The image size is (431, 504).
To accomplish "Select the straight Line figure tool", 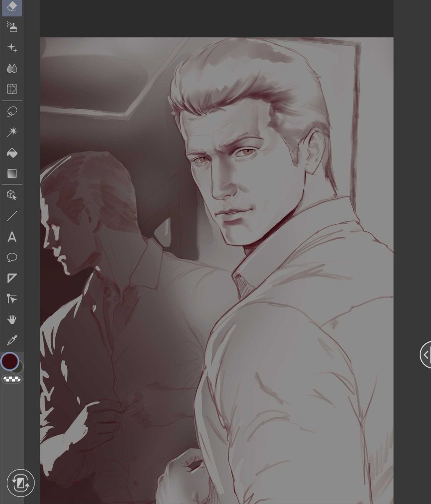I will click(x=12, y=216).
